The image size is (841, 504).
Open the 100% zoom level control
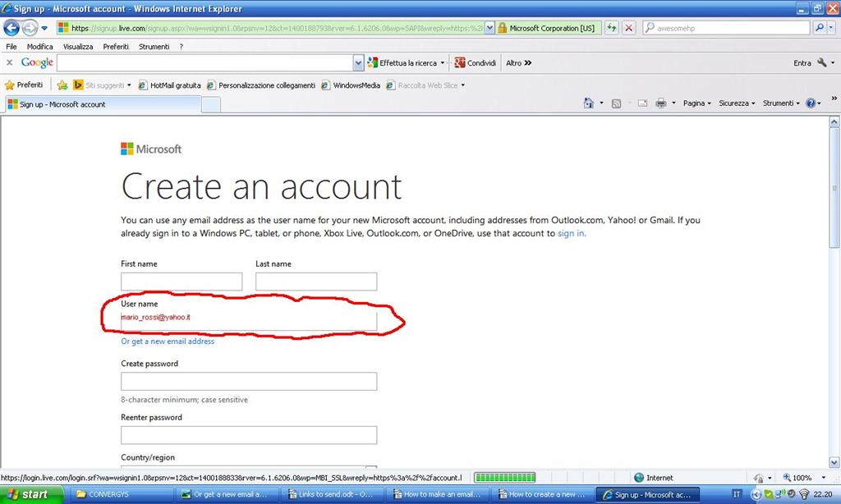[x=803, y=477]
